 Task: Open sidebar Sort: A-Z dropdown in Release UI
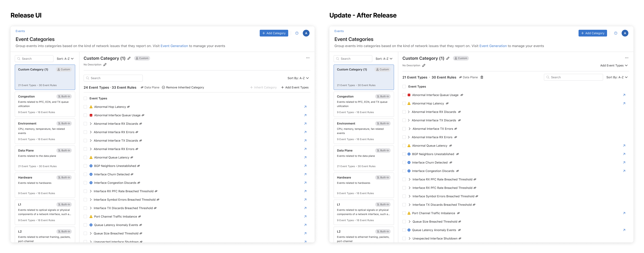tap(65, 59)
